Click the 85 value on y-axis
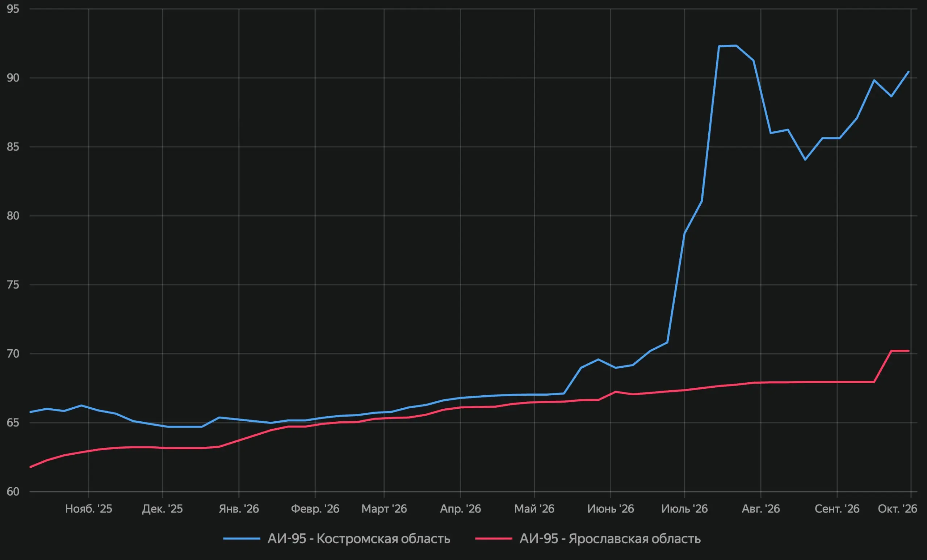The height and width of the screenshot is (560, 927). 13,147
